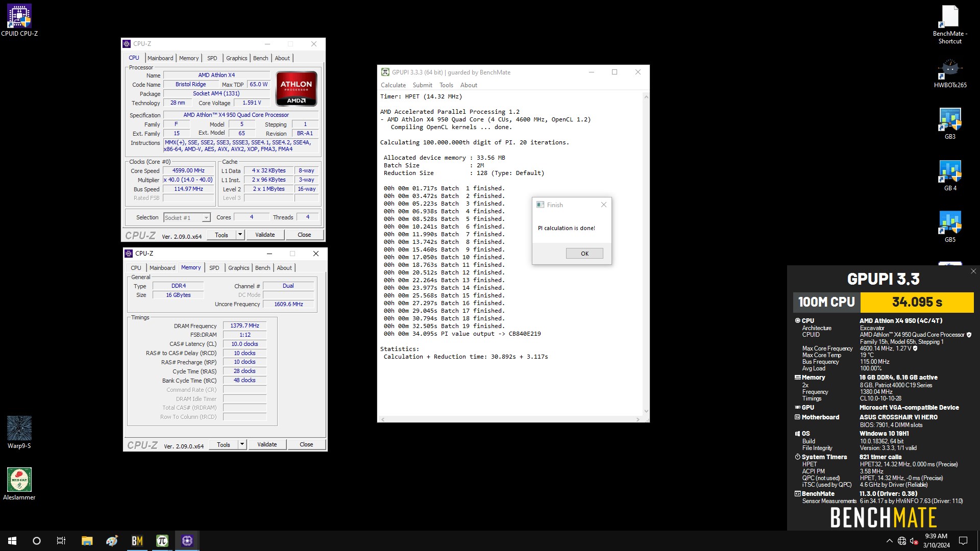Viewport: 980px width, 551px height.
Task: Open Tools menu in GPUPI
Action: (x=446, y=85)
